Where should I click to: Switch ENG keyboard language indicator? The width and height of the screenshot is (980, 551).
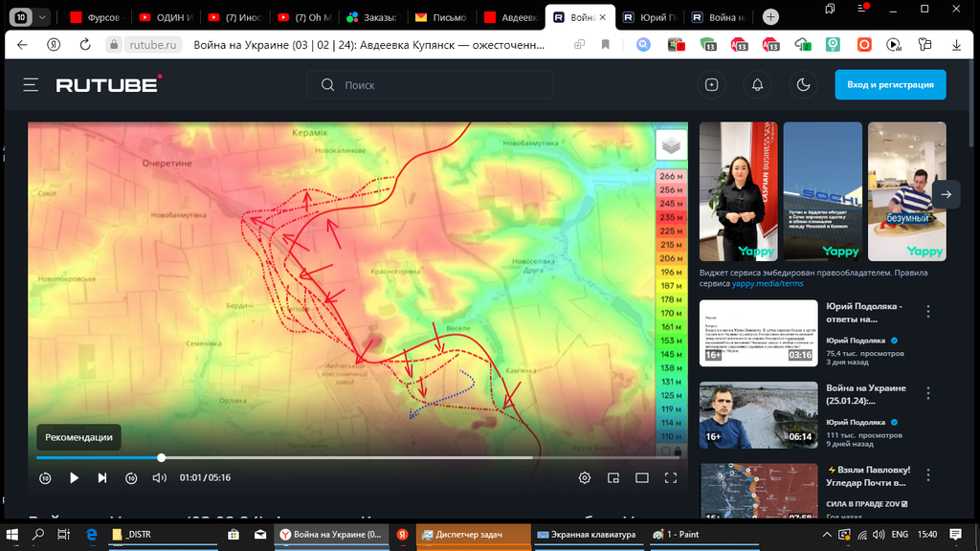click(x=900, y=535)
